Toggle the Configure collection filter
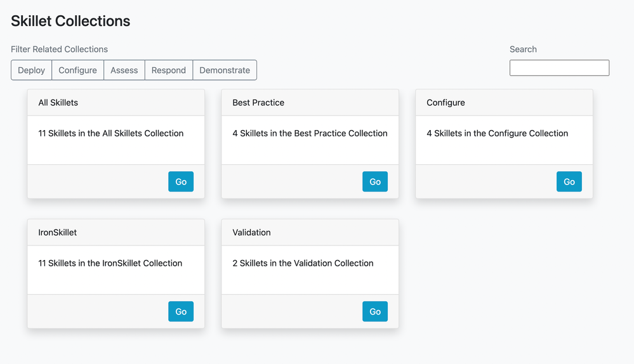Viewport: 634px width, 364px height. coord(77,70)
